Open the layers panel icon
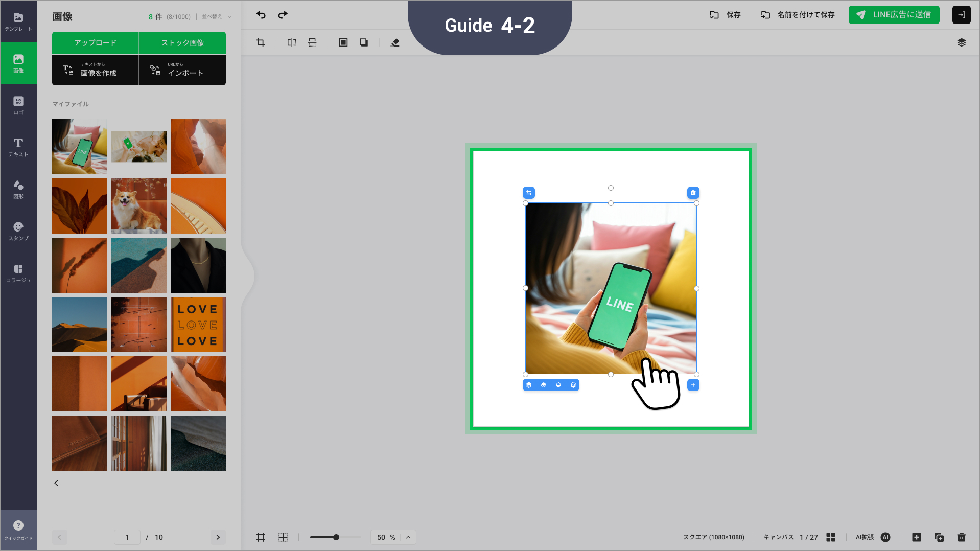Image resolution: width=980 pixels, height=551 pixels. (961, 42)
